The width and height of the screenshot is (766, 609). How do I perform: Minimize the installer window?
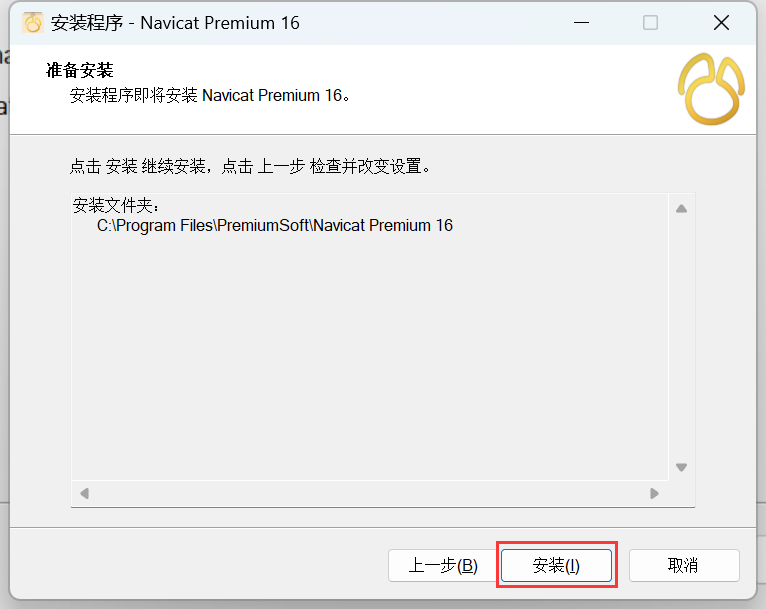581,22
